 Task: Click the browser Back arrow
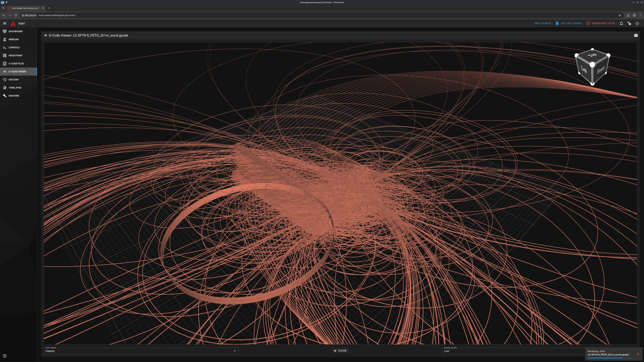(x=4, y=15)
